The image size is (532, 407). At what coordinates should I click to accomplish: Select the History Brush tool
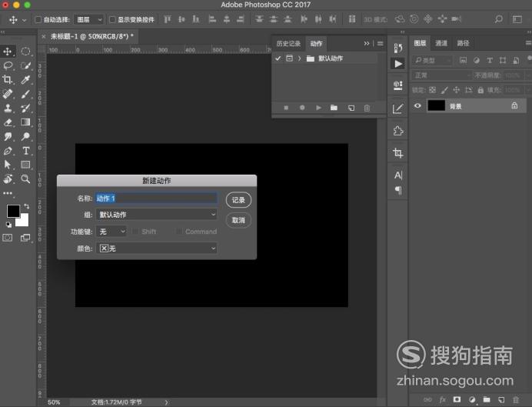point(25,108)
